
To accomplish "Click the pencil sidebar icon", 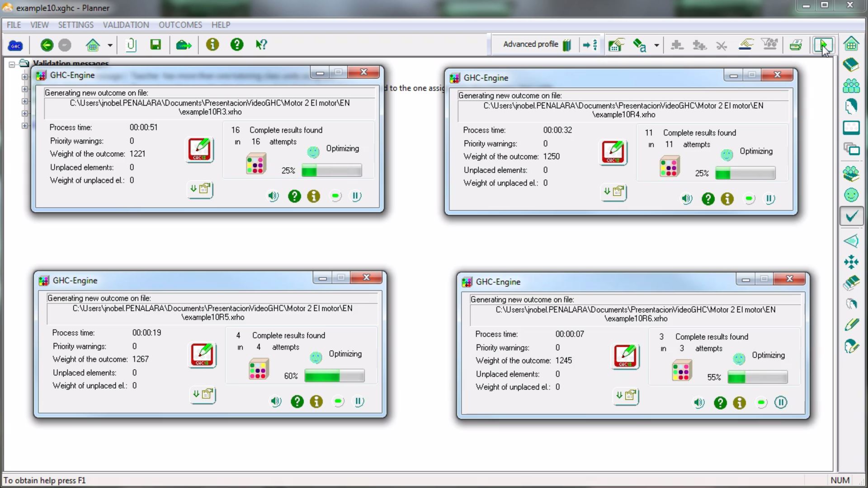I will pyautogui.click(x=851, y=324).
